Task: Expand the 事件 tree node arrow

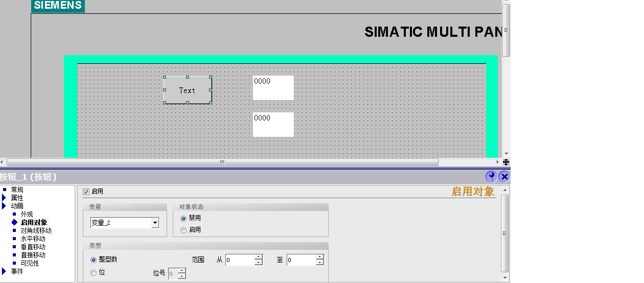Action: pos(4,271)
